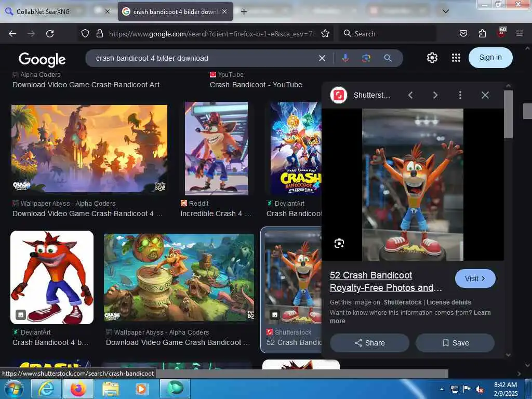Open the Pocket save icon
The width and height of the screenshot is (532, 399).
point(463,33)
